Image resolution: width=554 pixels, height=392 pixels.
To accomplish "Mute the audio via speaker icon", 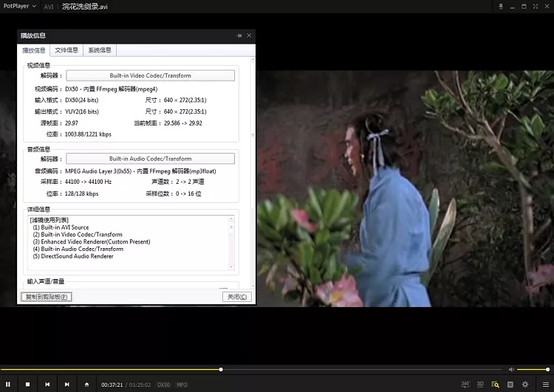I will [x=510, y=369].
